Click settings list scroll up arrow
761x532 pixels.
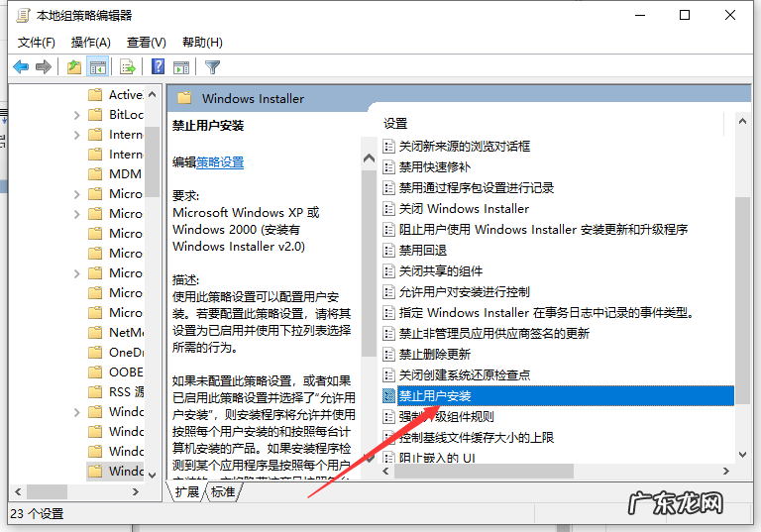[x=742, y=121]
